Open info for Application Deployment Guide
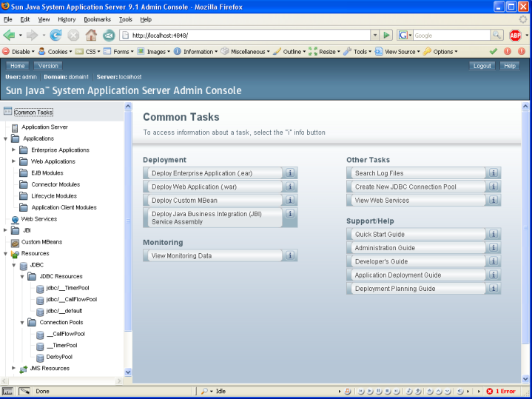532x399 pixels. point(494,275)
